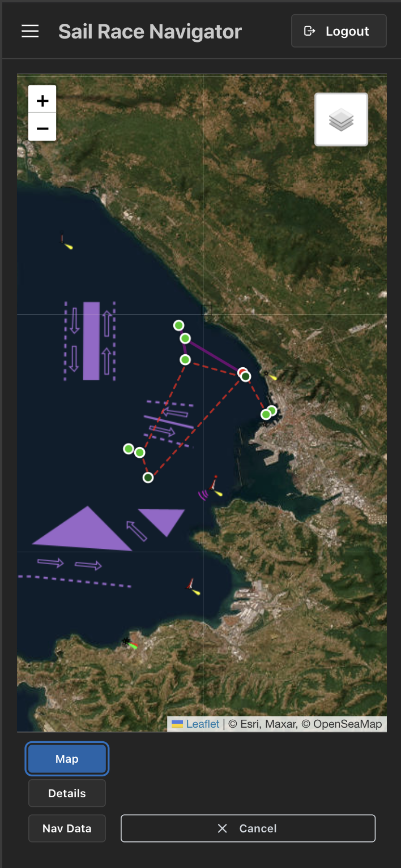The width and height of the screenshot is (401, 868).
Task: Select the red course waypoint marker
Action: click(242, 372)
